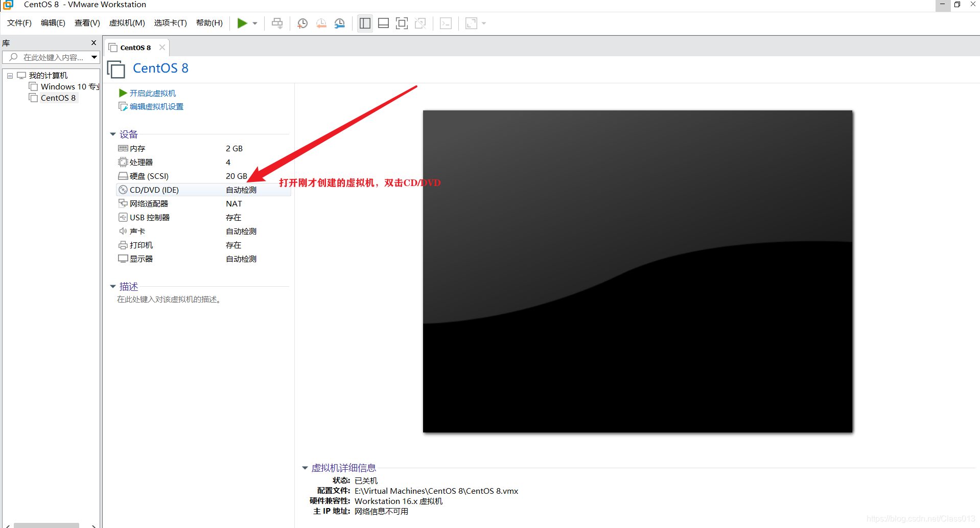Open the power options dropdown arrow
This screenshot has height=528, width=980.
[255, 24]
